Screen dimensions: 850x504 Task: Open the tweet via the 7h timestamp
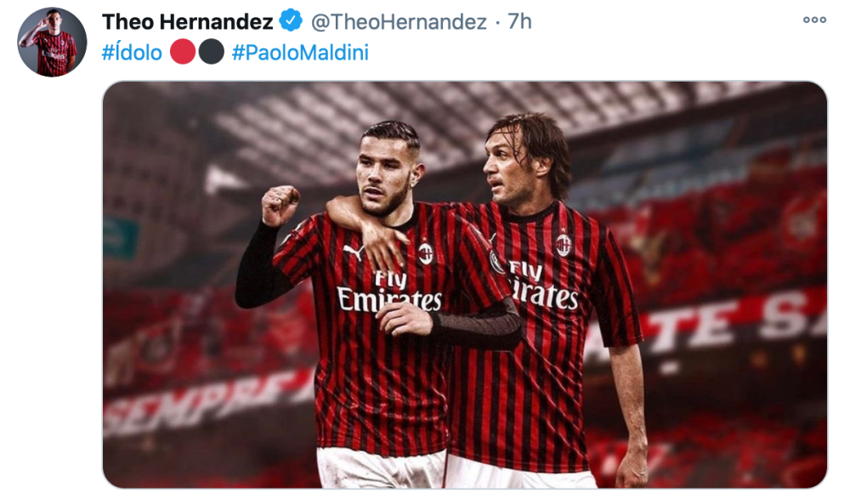[x=520, y=22]
